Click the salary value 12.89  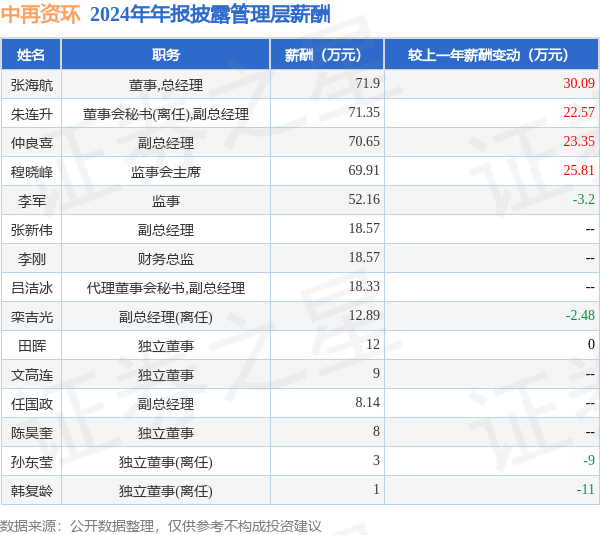point(364,315)
